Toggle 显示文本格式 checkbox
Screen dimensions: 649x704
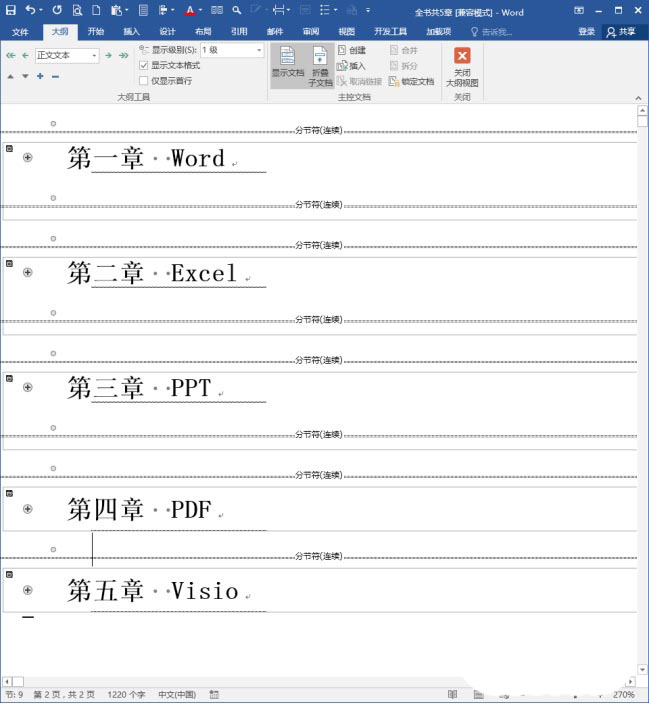[144, 66]
